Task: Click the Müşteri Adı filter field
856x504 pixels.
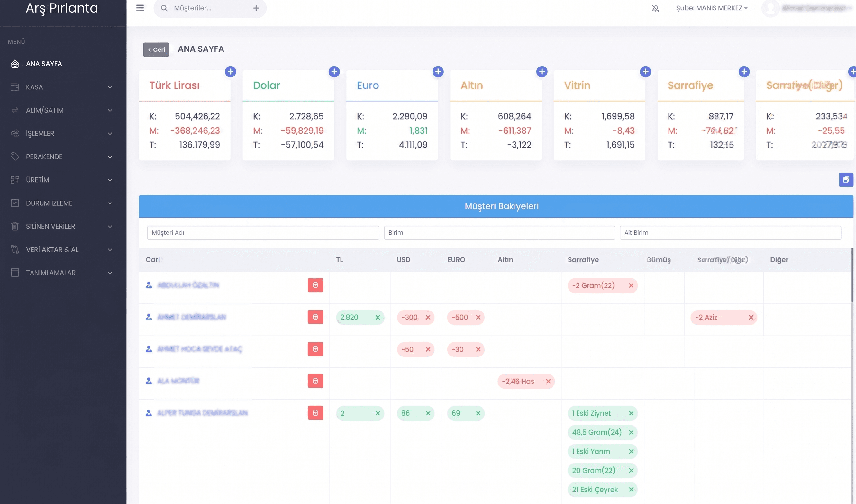Action: coord(263,233)
